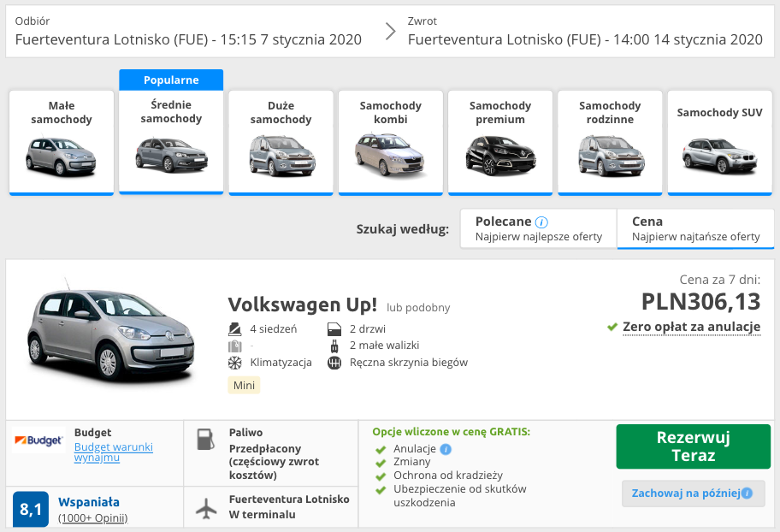Open Budget warunki wynajmu link
This screenshot has width=780, height=532.
[114, 452]
